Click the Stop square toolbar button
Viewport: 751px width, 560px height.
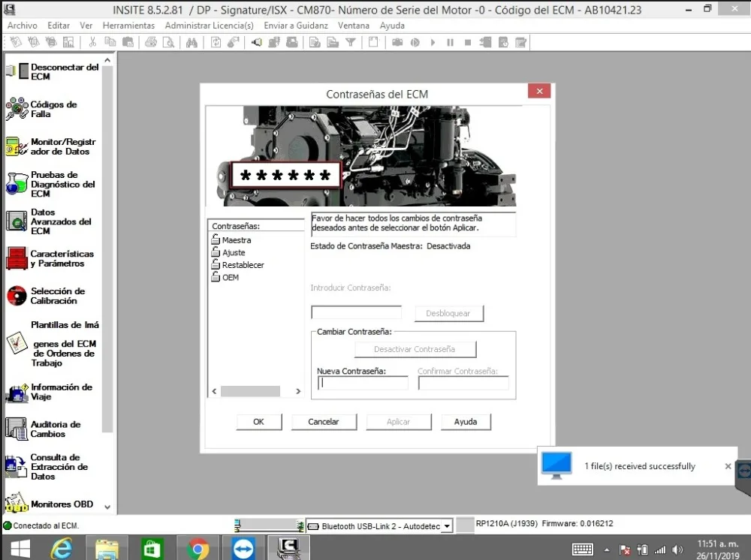468,43
